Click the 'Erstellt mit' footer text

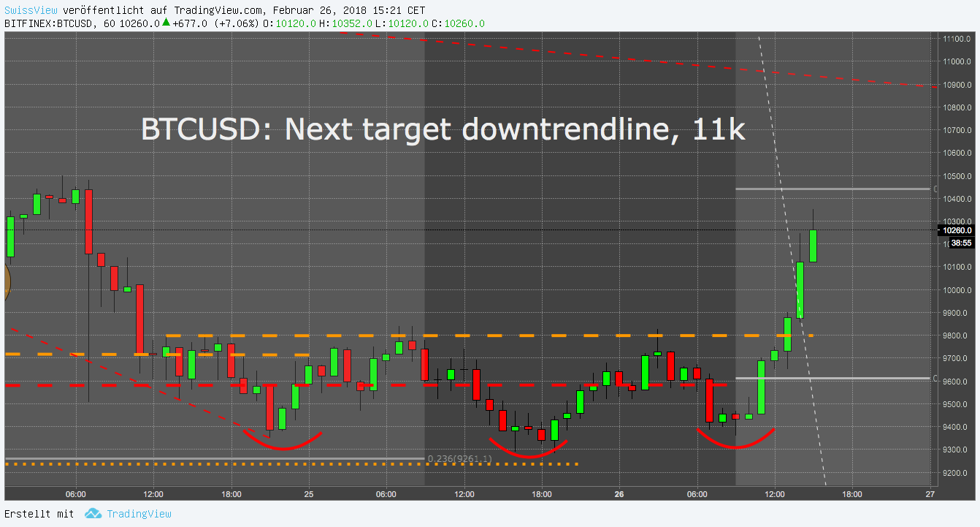pos(39,514)
